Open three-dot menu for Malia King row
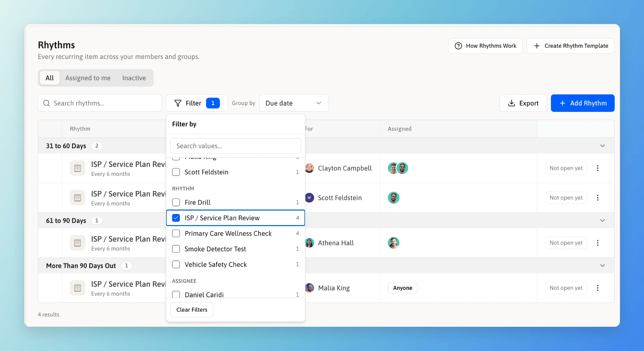The image size is (644, 351). (598, 288)
